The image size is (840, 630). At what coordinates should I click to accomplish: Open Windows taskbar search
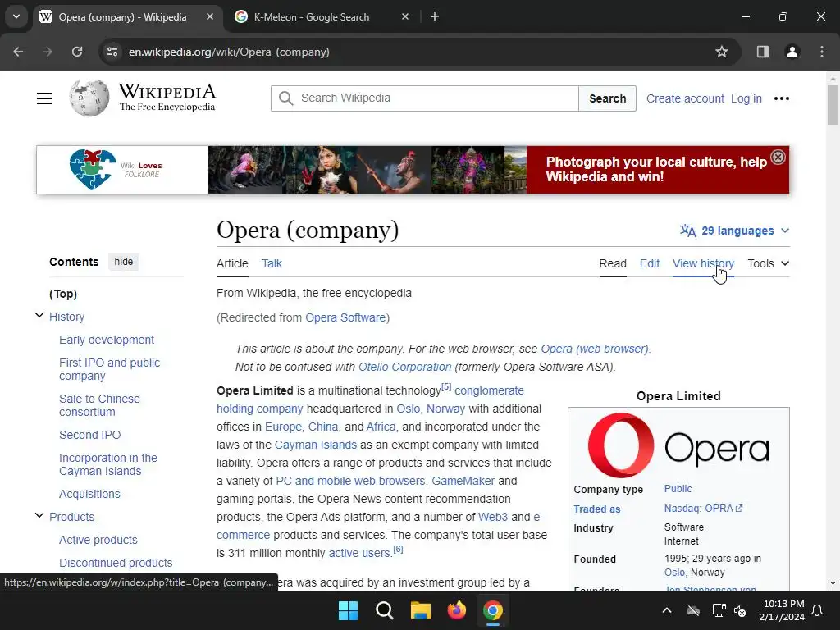[x=384, y=610]
